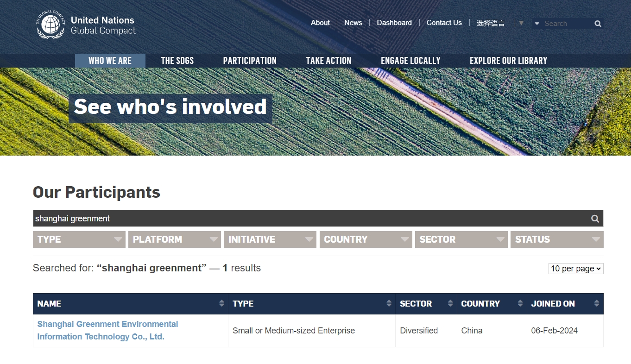Expand the SECTOR filter dropdown
Viewport: 631px width, 364px height.
click(x=461, y=239)
